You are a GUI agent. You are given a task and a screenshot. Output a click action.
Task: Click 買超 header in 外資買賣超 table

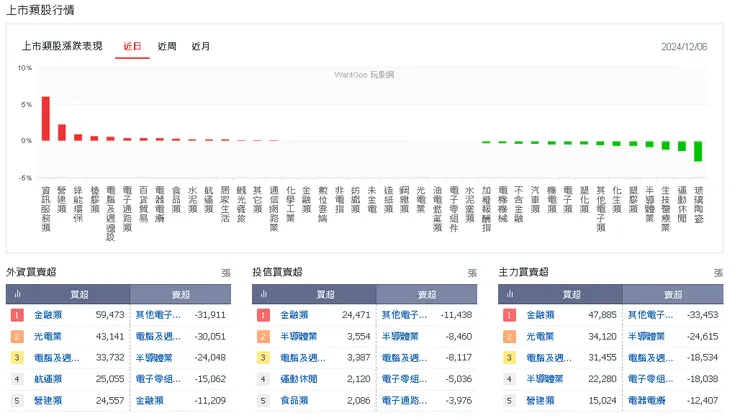(x=79, y=294)
